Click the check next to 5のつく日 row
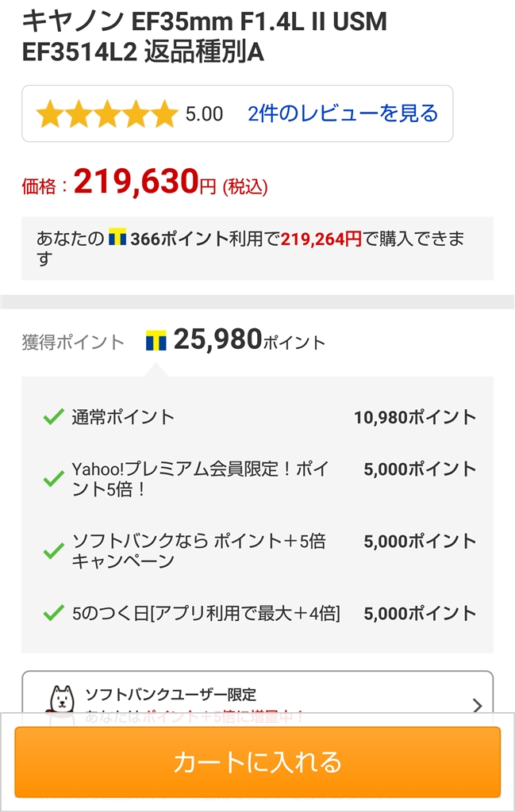 click(54, 613)
